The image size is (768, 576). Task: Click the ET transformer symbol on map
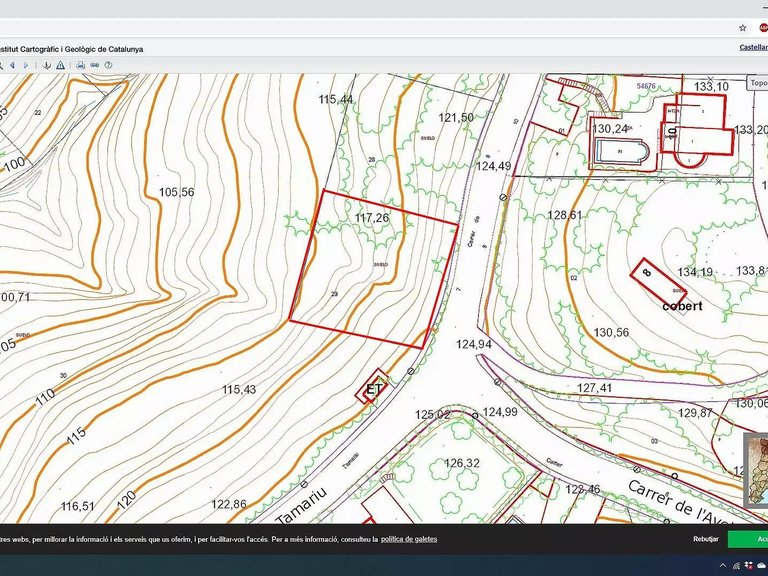click(x=374, y=389)
